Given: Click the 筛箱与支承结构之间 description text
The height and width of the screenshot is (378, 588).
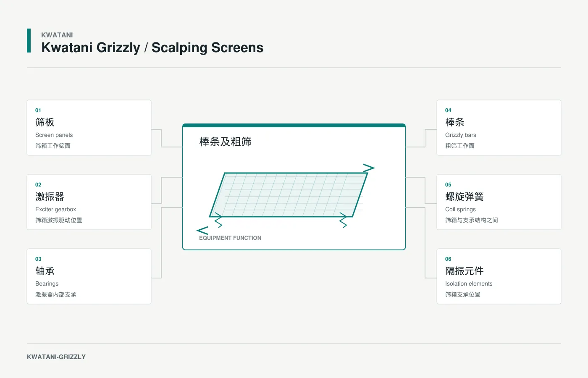Looking at the screenshot, I should click(472, 220).
